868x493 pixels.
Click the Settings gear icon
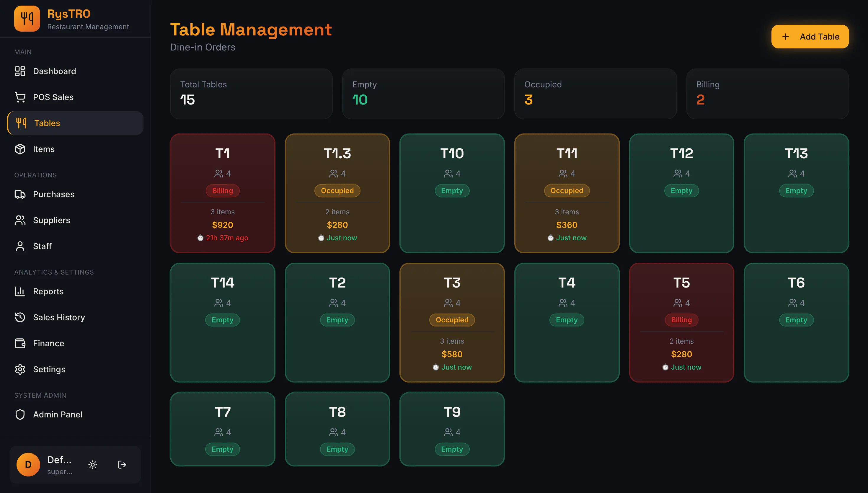click(x=20, y=369)
